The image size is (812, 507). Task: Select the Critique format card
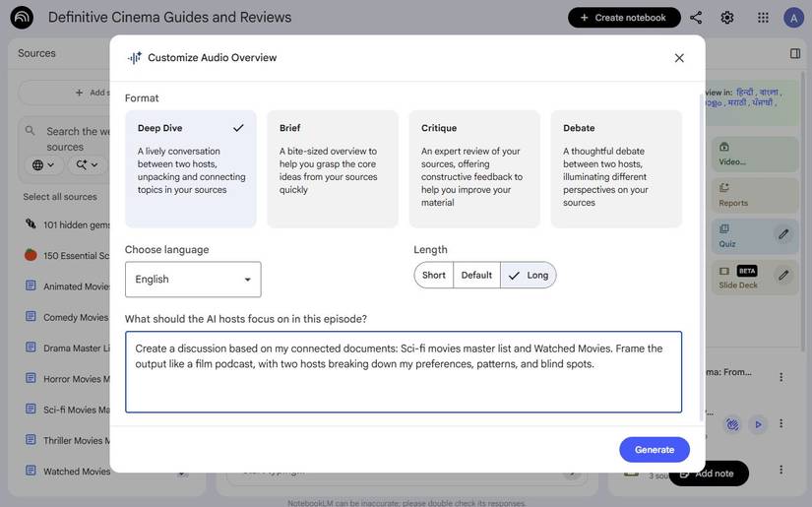(x=474, y=168)
